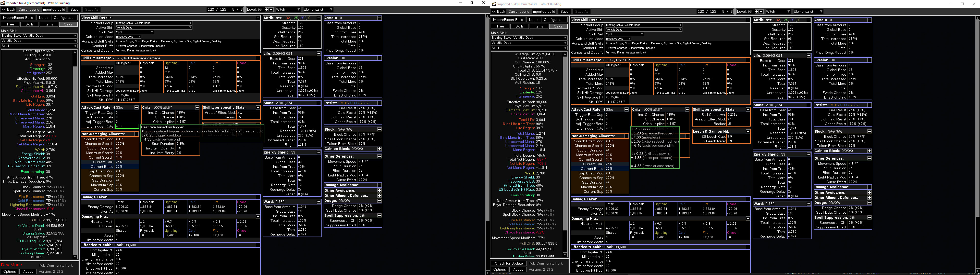Collapse Skill Hit Damage section, left window
The width and height of the screenshot is (980, 275).
(x=258, y=58)
